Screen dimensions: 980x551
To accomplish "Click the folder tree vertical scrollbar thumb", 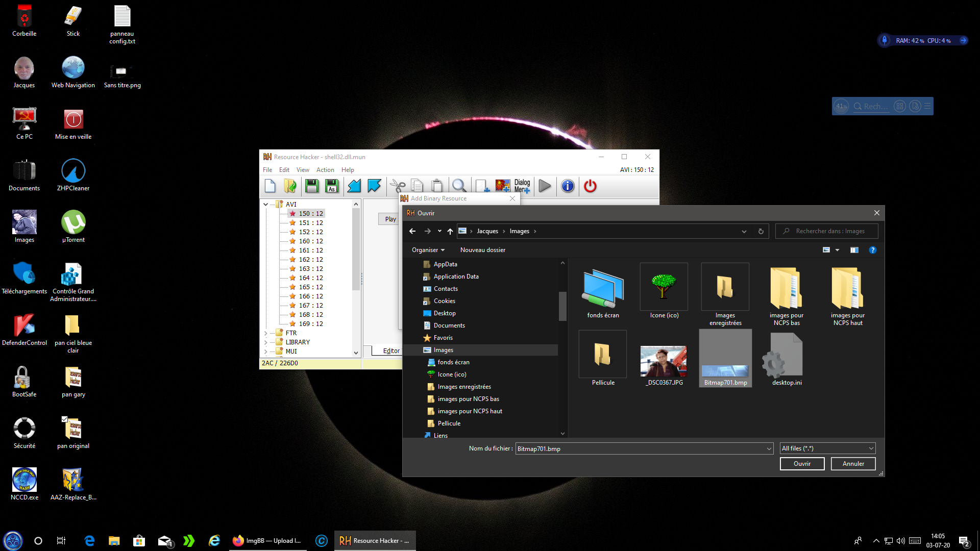I will click(x=562, y=306).
